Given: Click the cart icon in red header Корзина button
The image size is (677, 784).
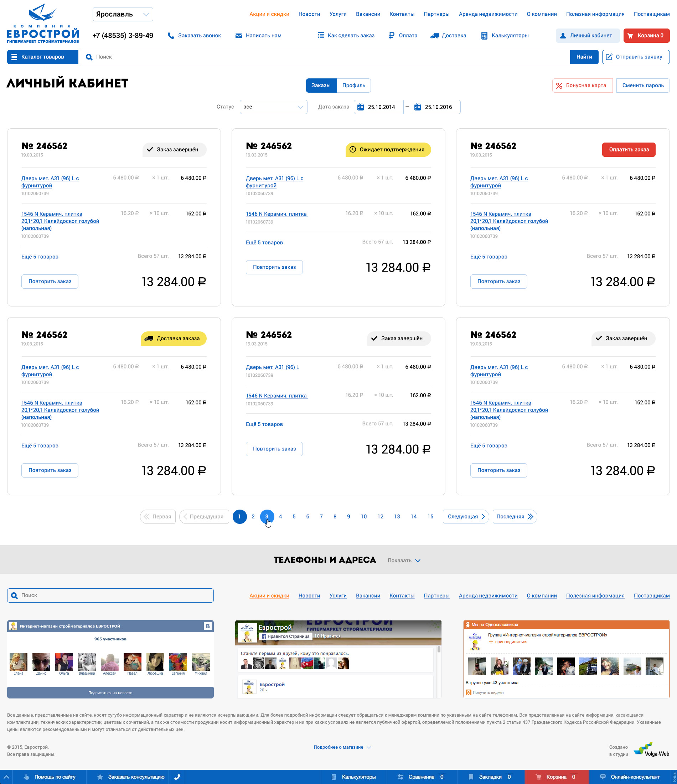Looking at the screenshot, I should pyautogui.click(x=630, y=36).
